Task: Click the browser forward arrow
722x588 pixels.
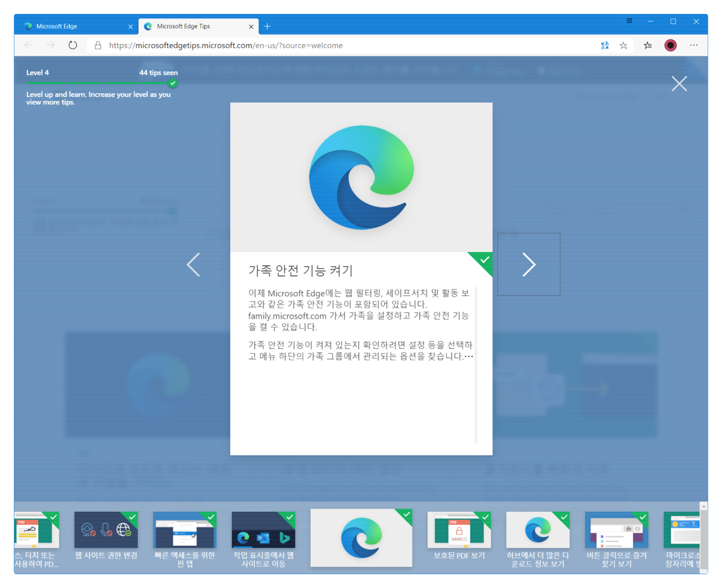Action: pos(51,45)
